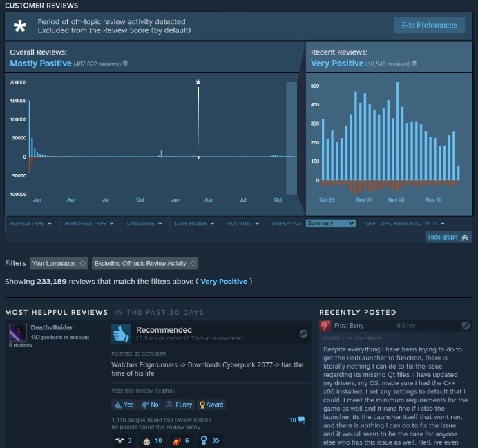Click 'POSTED: 30 OCTOBER' date text
The height and width of the screenshot is (448, 478).
coord(139,353)
